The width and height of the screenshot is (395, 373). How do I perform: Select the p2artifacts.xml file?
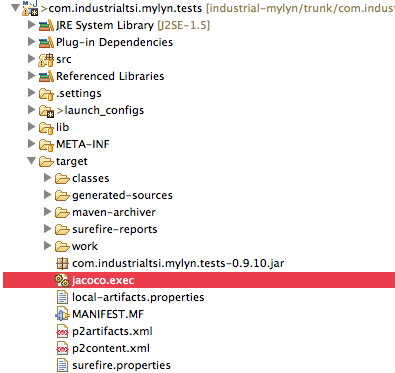point(112,332)
